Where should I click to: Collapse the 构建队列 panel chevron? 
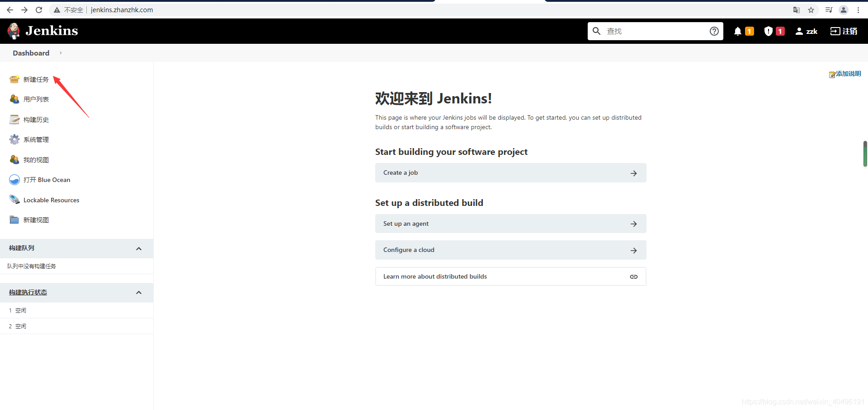click(x=139, y=249)
